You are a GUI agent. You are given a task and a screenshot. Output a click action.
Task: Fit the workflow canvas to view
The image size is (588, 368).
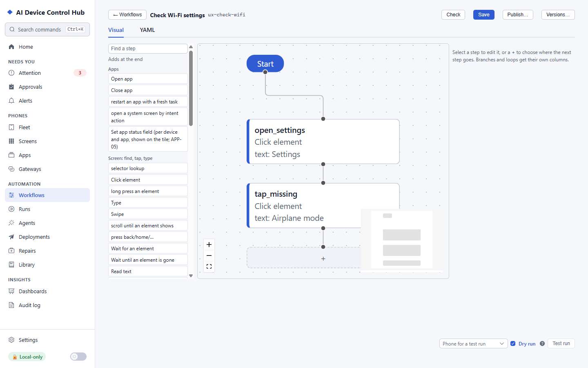209,267
